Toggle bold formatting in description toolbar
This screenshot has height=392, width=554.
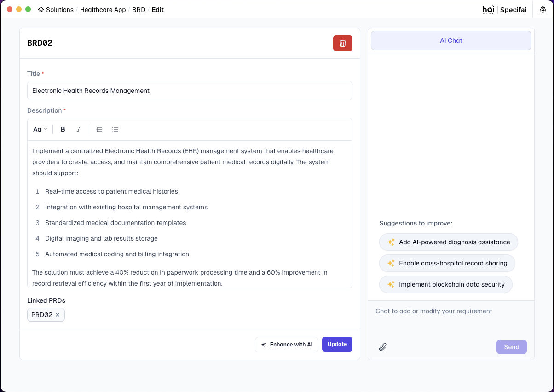point(63,130)
